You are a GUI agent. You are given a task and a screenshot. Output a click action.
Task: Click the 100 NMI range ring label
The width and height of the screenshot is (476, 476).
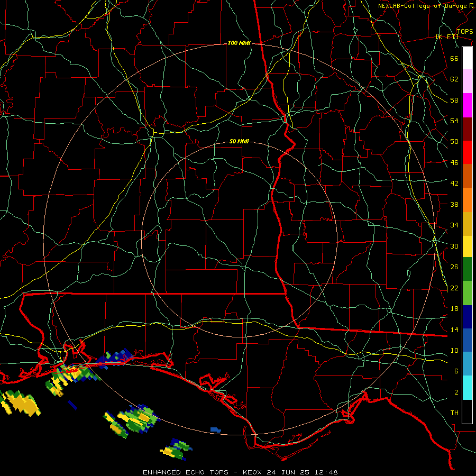(239, 43)
